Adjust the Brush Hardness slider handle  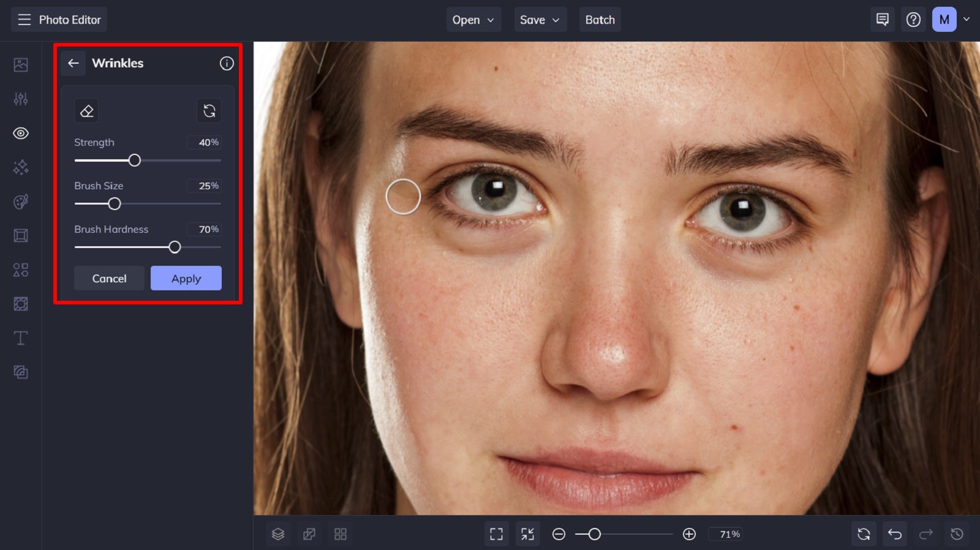(175, 247)
